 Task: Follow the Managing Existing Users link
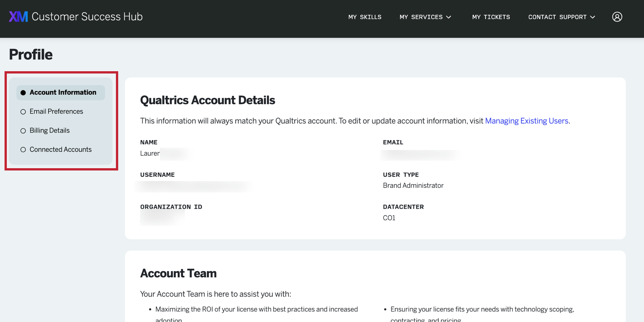click(527, 121)
